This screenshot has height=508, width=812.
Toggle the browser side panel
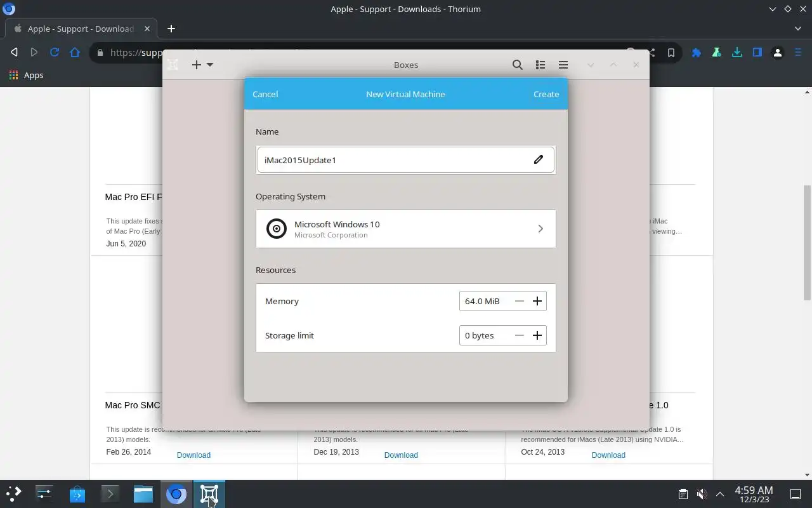pos(757,53)
